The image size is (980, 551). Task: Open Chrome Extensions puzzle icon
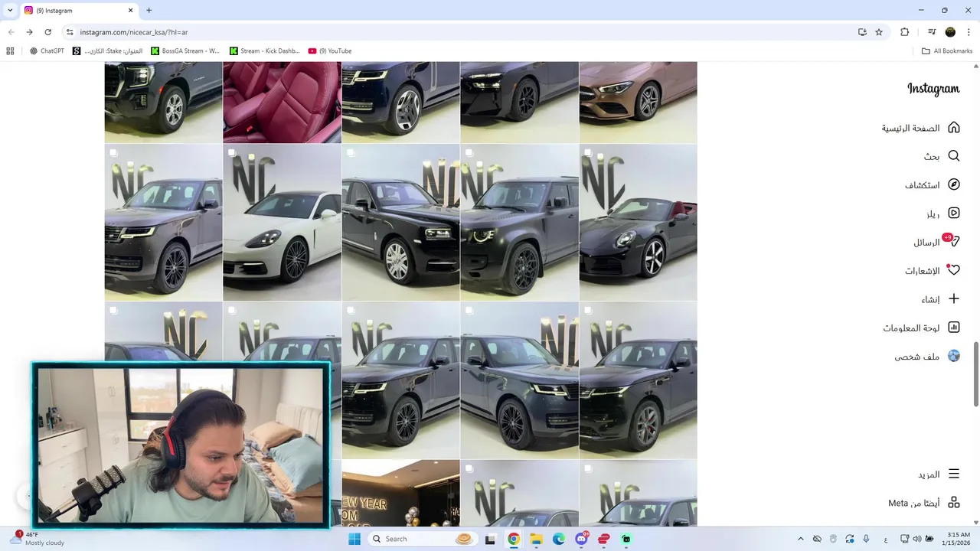904,32
